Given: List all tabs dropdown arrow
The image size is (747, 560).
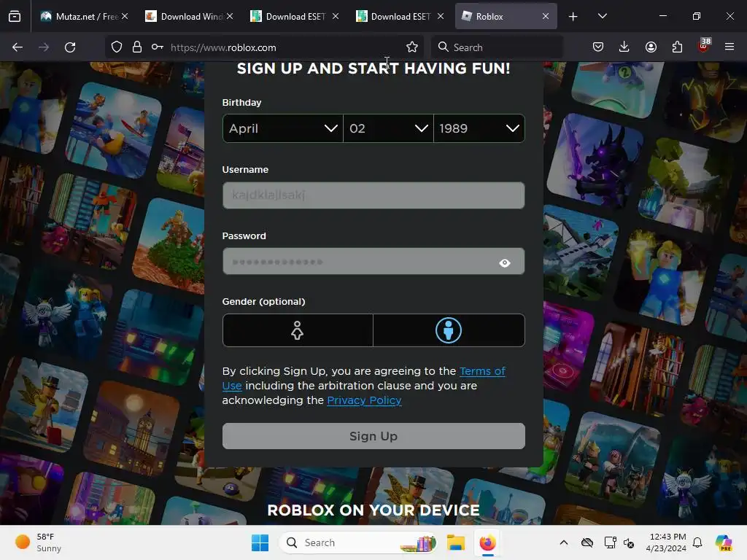Looking at the screenshot, I should (x=603, y=16).
